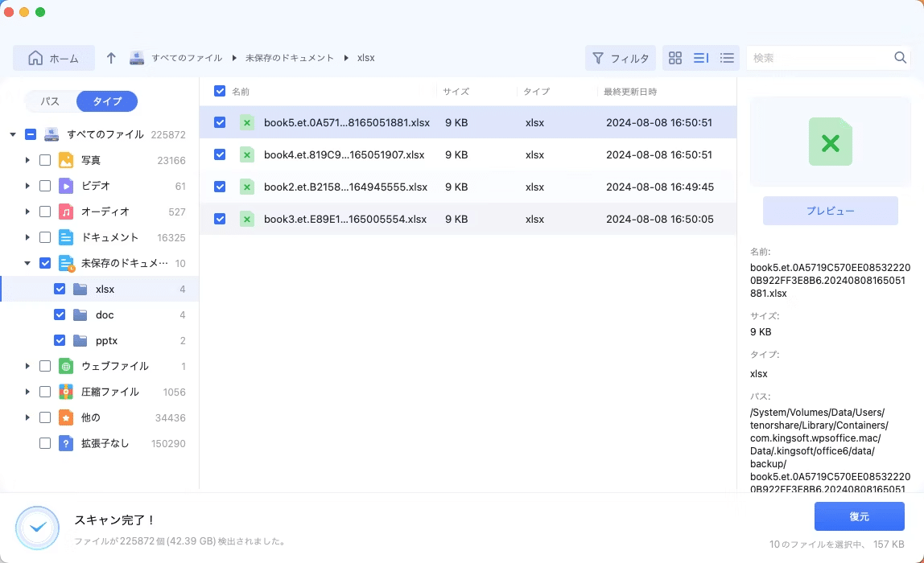Click the 写真 category icon
The height and width of the screenshot is (563, 924).
tap(66, 160)
